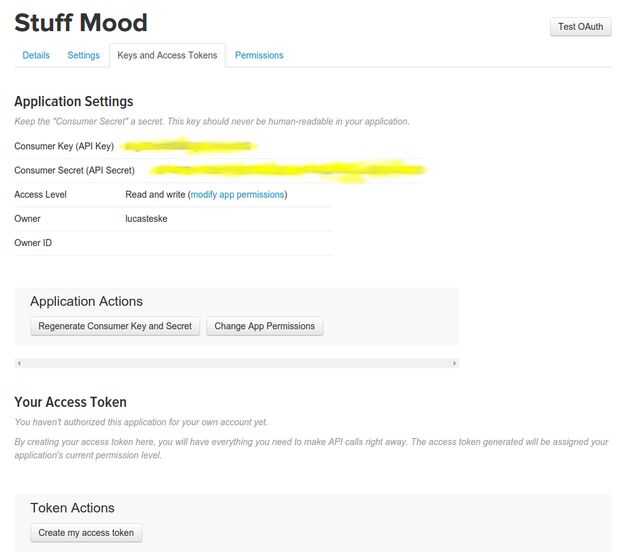Screen dimensions: 620x555
Task: Click the Change App Permissions button
Action: (x=264, y=326)
